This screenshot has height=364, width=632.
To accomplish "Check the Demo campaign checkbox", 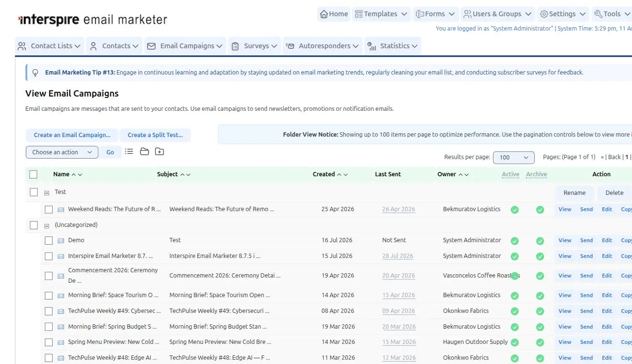I will coord(49,240).
